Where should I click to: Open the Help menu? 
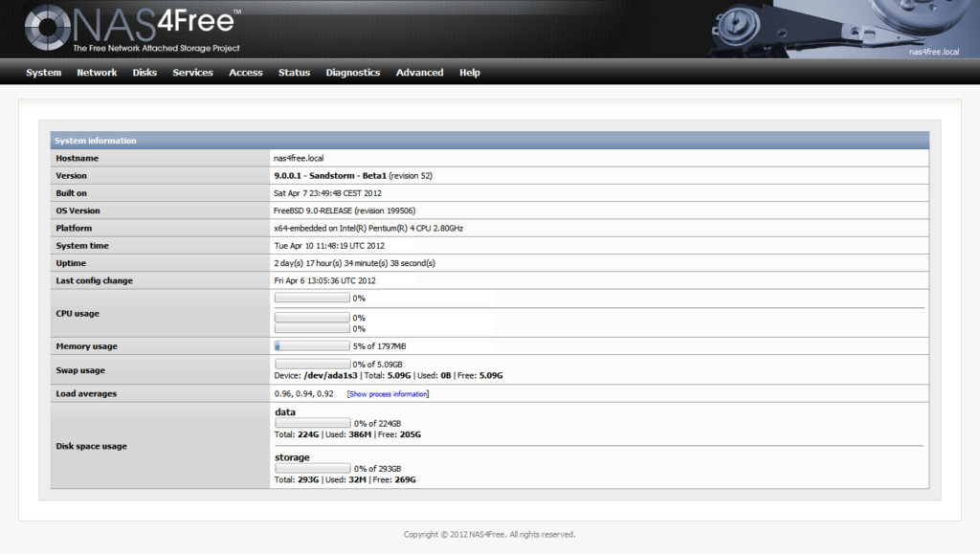click(x=470, y=73)
